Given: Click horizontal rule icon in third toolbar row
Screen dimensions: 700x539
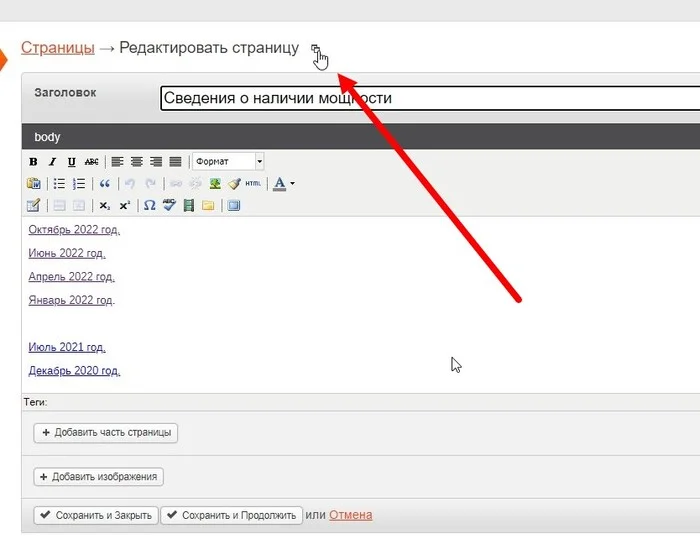Looking at the screenshot, I should pos(59,205).
